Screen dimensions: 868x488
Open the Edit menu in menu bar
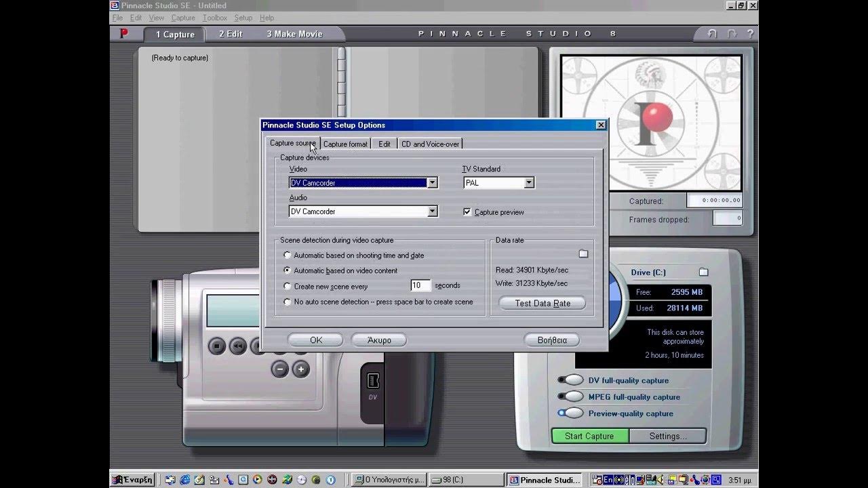click(136, 18)
